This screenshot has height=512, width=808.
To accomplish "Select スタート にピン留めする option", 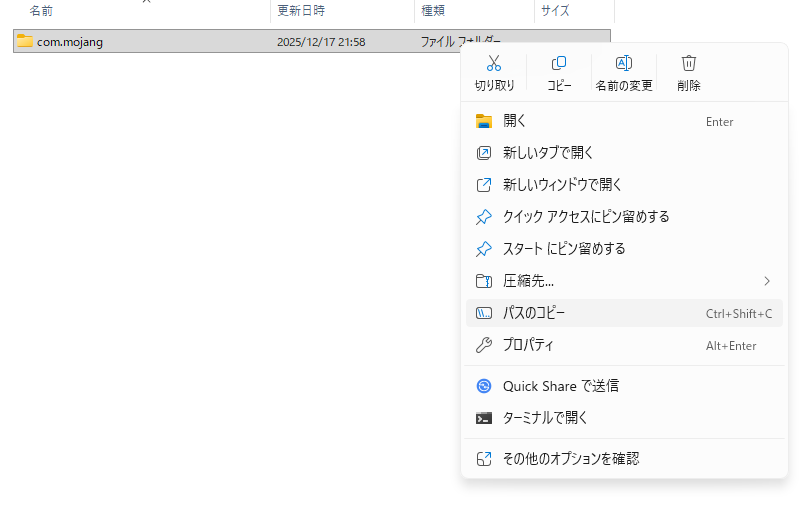I will pos(563,249).
